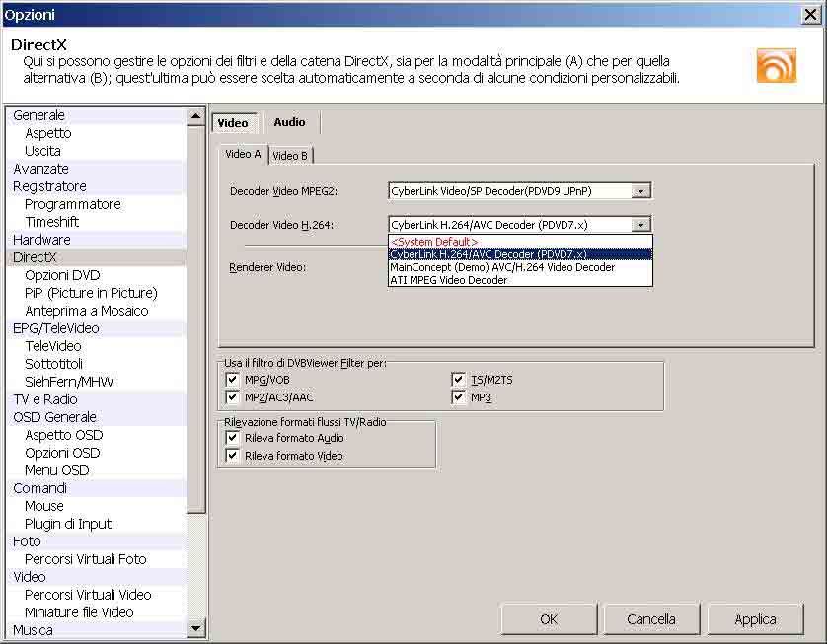
Task: Switch to the Audio tab
Action: tap(289, 122)
